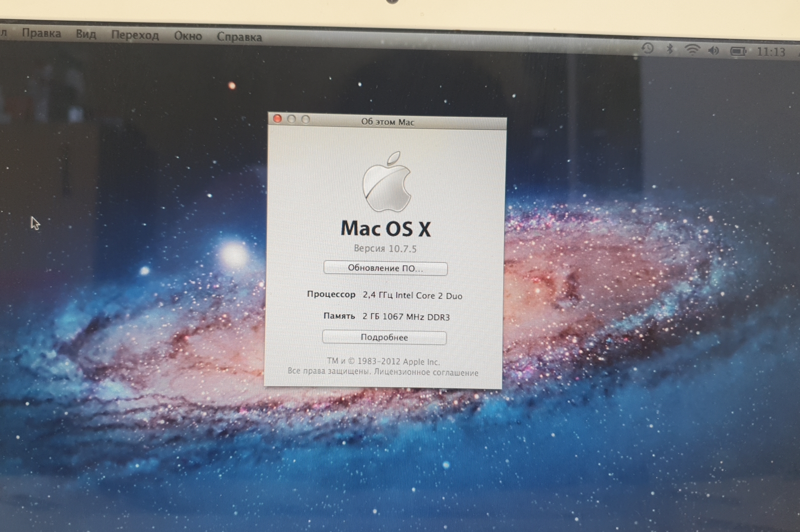Open the Переход menu
Viewport: 800px width, 532px height.
tap(134, 35)
